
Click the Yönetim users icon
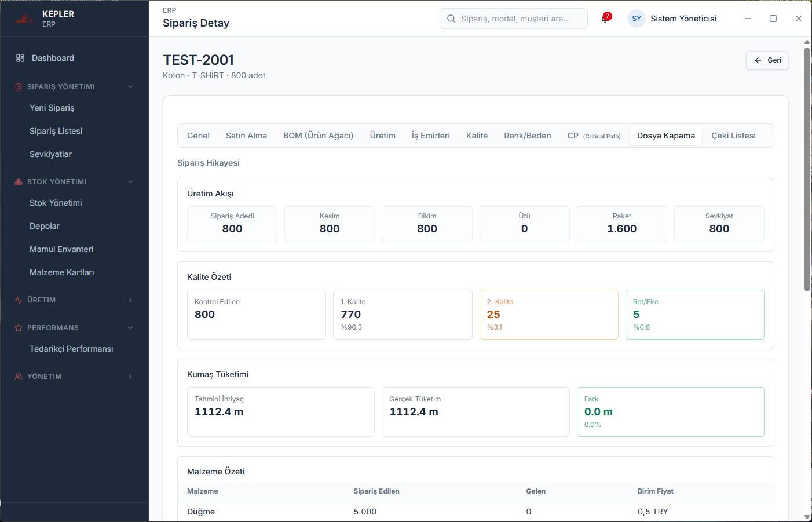19,377
